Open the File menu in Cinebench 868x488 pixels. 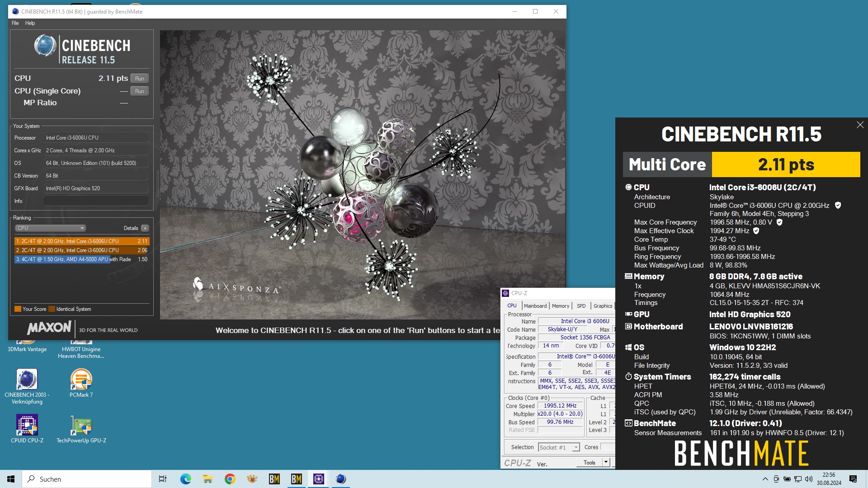[15, 23]
